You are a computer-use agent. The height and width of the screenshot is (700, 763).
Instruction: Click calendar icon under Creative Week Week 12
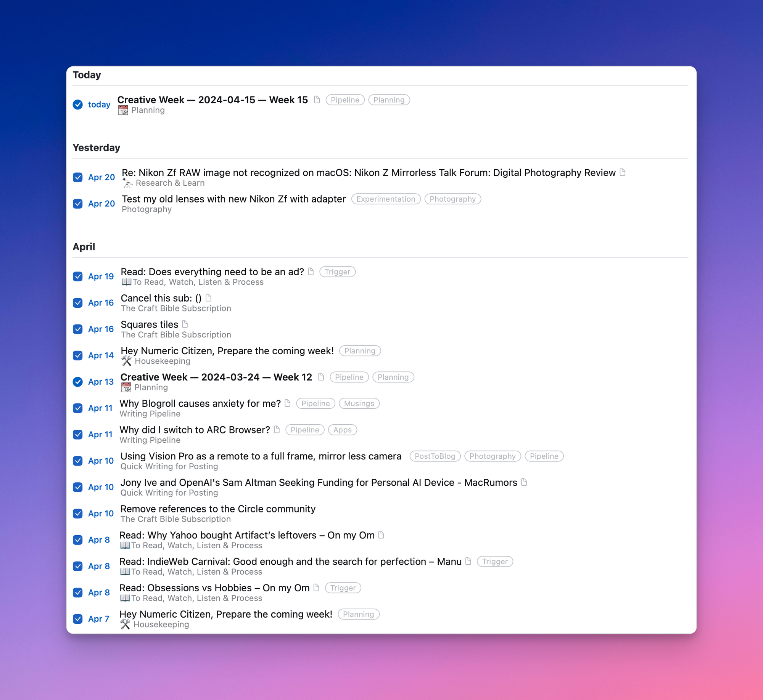pos(126,388)
